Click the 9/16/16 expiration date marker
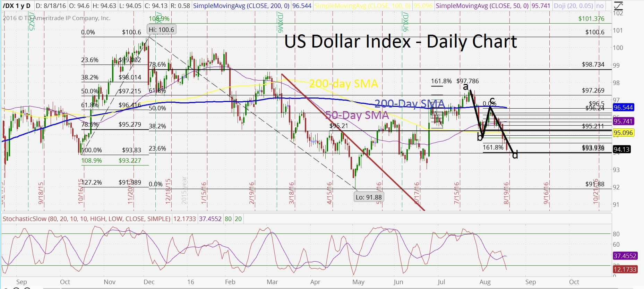 (546, 193)
